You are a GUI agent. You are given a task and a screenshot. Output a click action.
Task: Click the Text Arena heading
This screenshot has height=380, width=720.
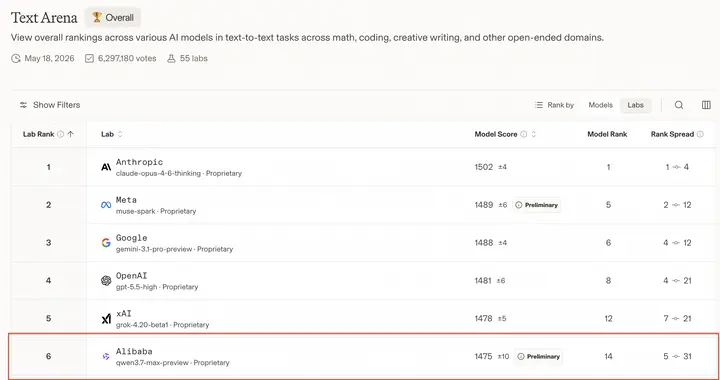coord(44,17)
